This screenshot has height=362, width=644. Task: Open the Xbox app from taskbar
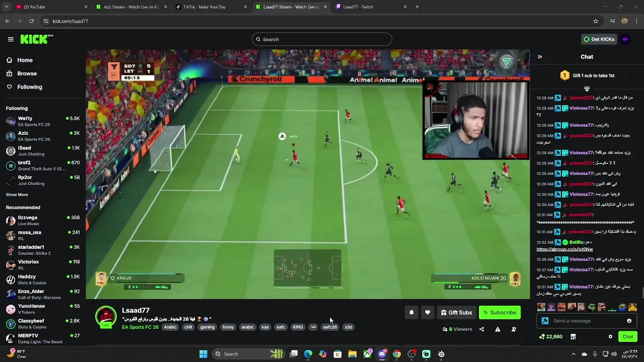point(368,354)
